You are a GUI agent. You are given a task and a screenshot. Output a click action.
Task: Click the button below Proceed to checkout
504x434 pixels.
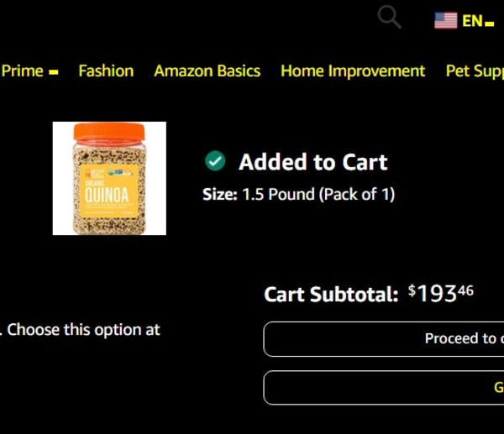[x=384, y=388]
